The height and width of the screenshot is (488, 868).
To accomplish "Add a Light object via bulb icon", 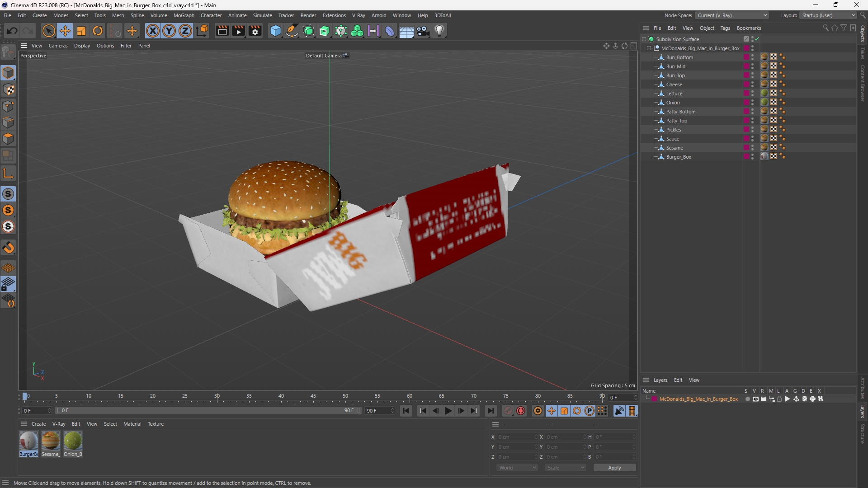I will (439, 31).
